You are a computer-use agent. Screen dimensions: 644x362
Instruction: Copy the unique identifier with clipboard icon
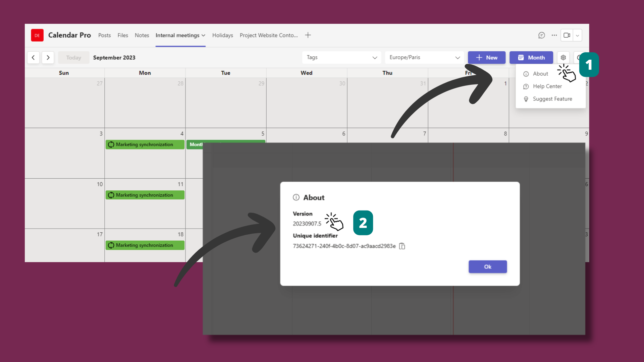click(402, 246)
